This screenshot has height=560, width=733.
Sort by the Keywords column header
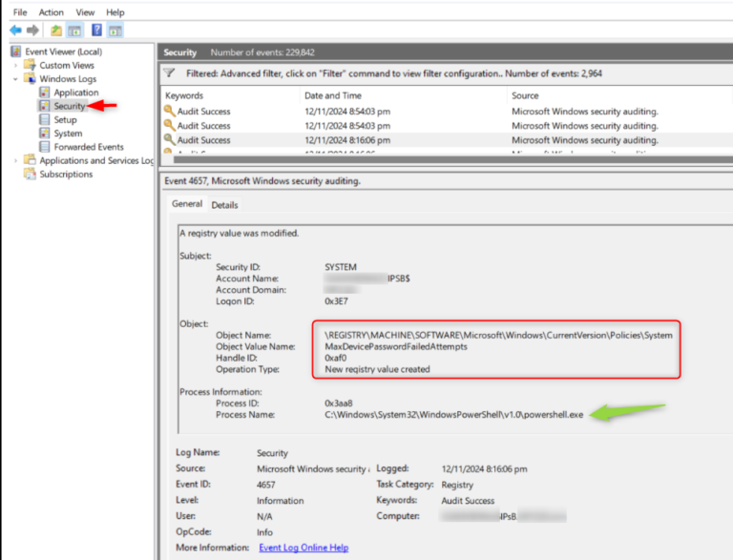pyautogui.click(x=184, y=95)
